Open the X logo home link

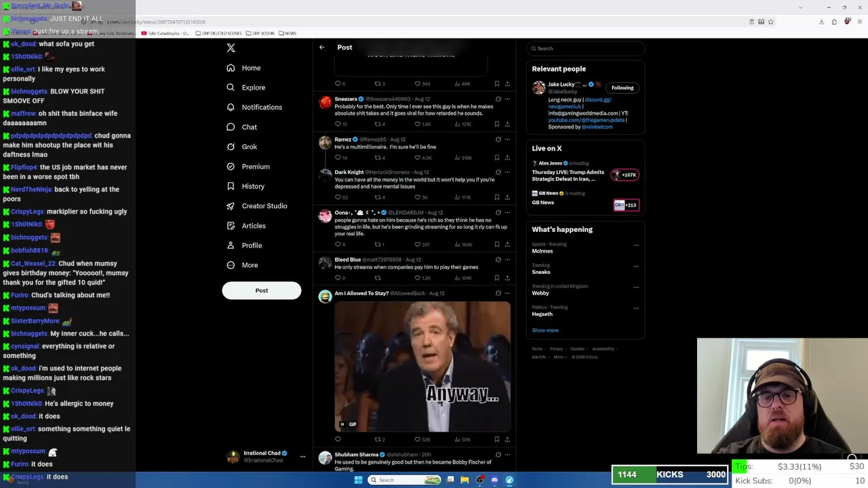point(231,47)
